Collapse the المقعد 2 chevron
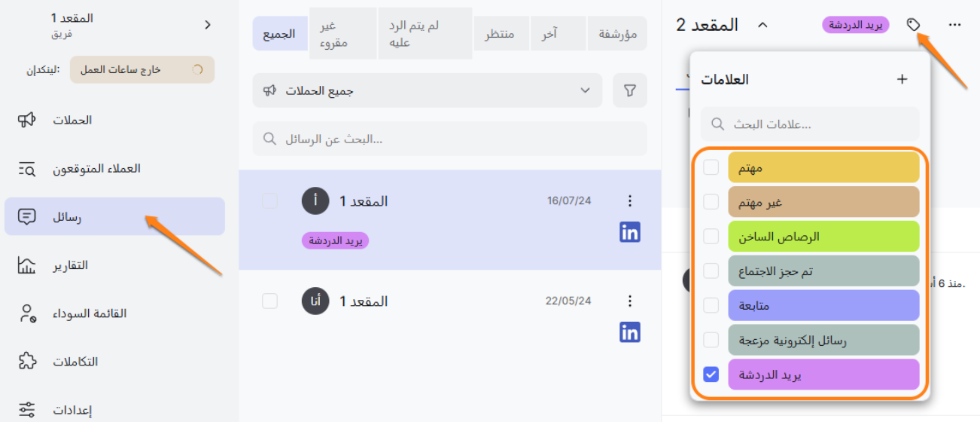The height and width of the screenshot is (422, 980). (x=762, y=25)
